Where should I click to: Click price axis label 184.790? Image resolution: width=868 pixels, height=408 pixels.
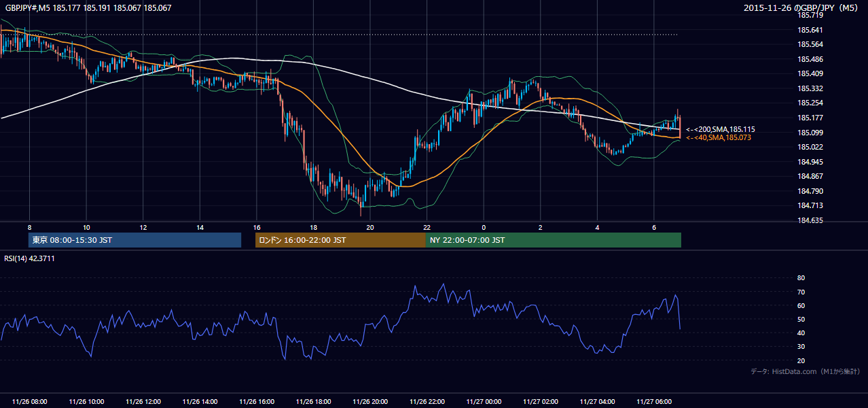(x=810, y=191)
